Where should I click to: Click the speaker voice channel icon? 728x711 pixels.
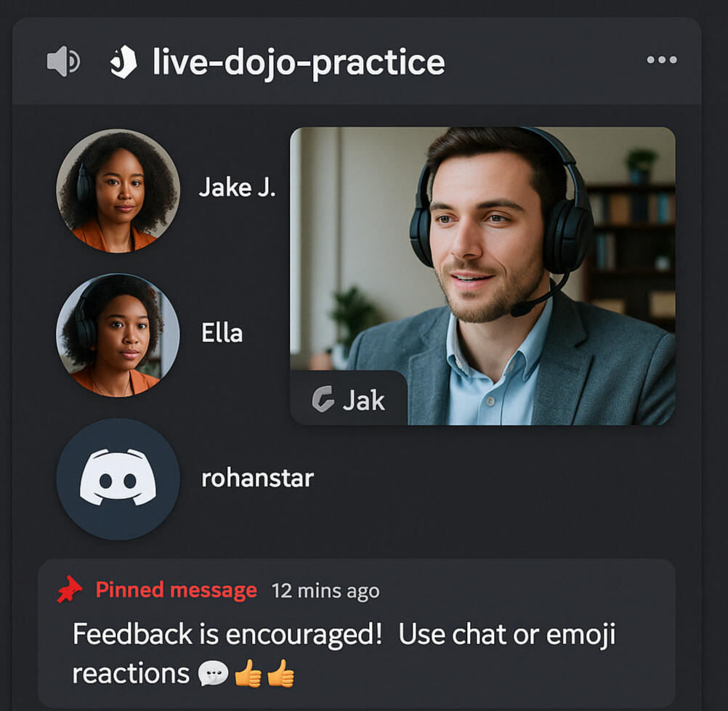tap(64, 61)
